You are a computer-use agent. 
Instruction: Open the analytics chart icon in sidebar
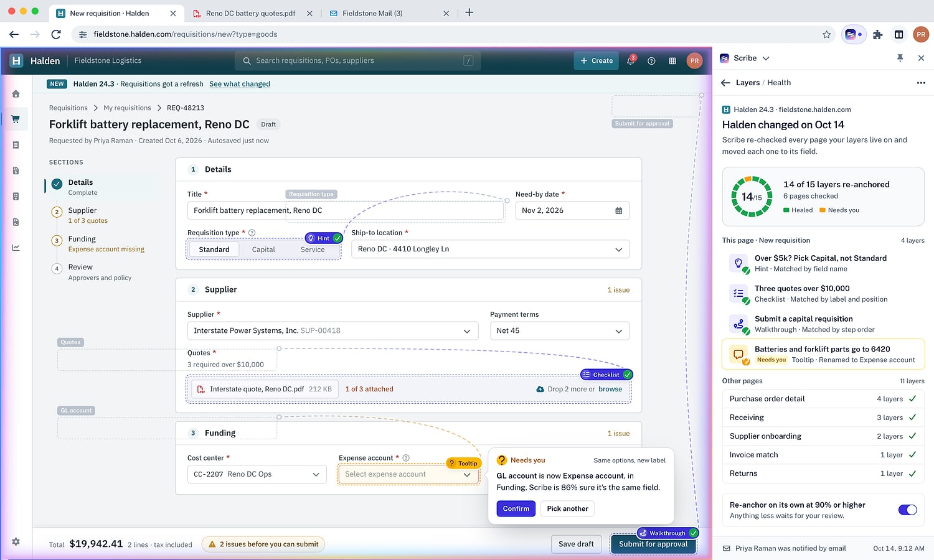16,248
